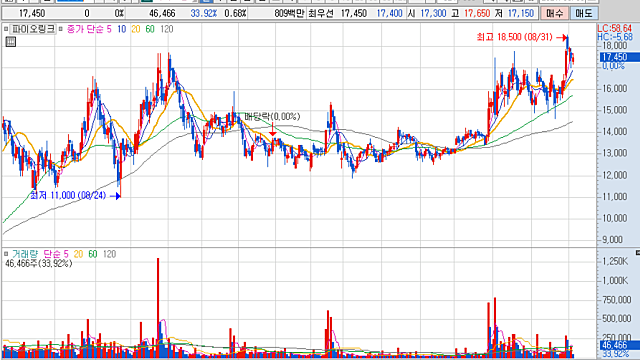This screenshot has height=360, width=640.
Task: Click the 저 17,150 low price value
Action: [514, 13]
